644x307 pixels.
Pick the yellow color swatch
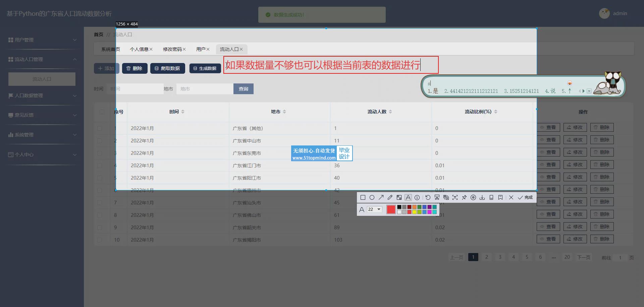pos(414,212)
